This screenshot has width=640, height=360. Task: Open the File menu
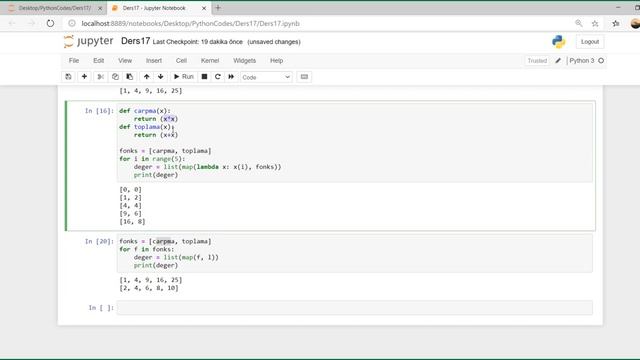pyautogui.click(x=74, y=60)
